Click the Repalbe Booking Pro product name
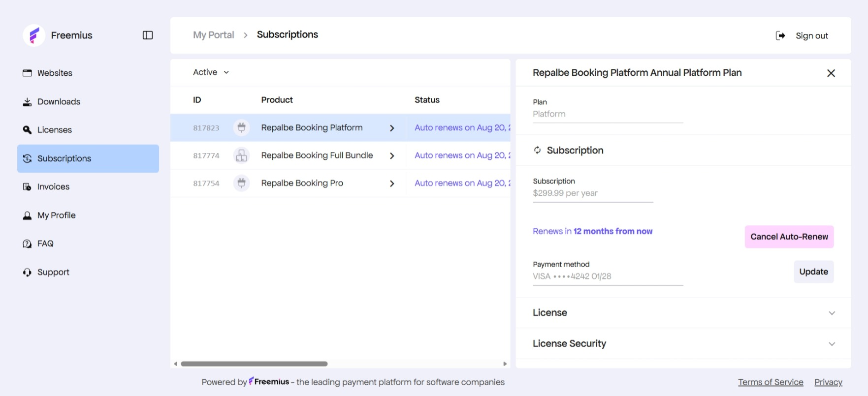 (302, 183)
